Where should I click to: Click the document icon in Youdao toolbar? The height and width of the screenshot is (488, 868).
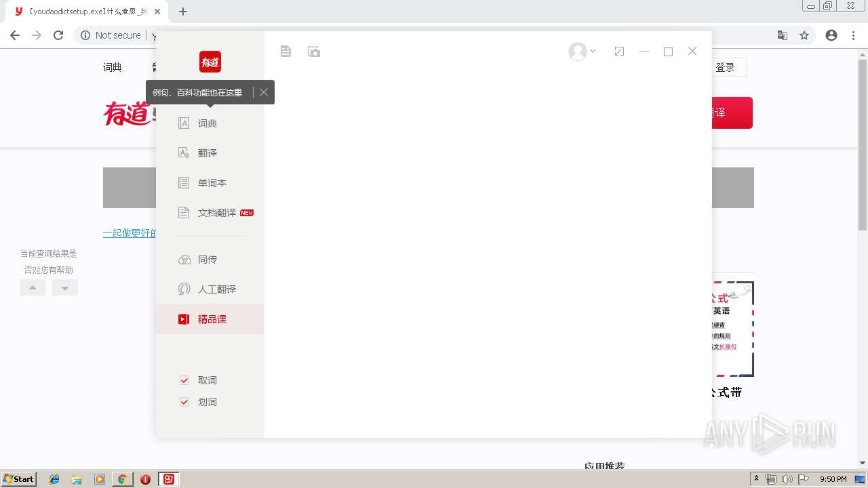coord(285,52)
